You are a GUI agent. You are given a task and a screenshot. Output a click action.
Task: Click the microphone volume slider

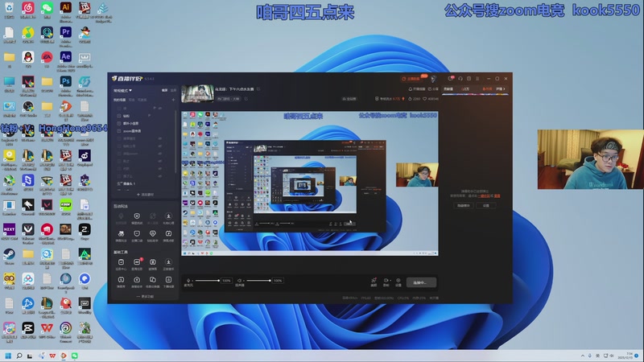point(208,281)
